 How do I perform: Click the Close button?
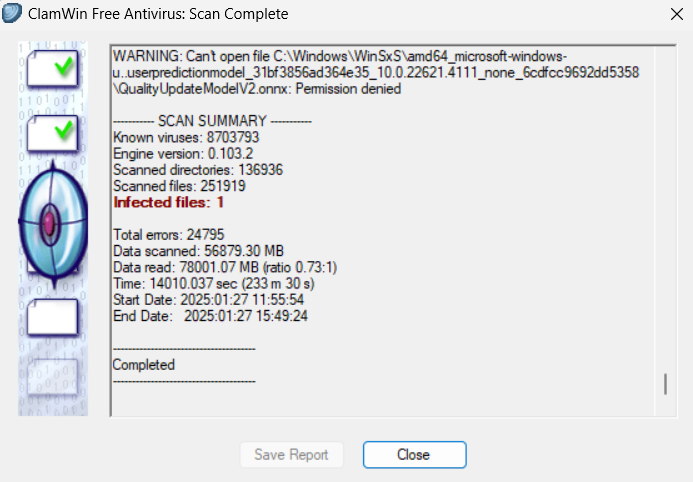[414, 455]
